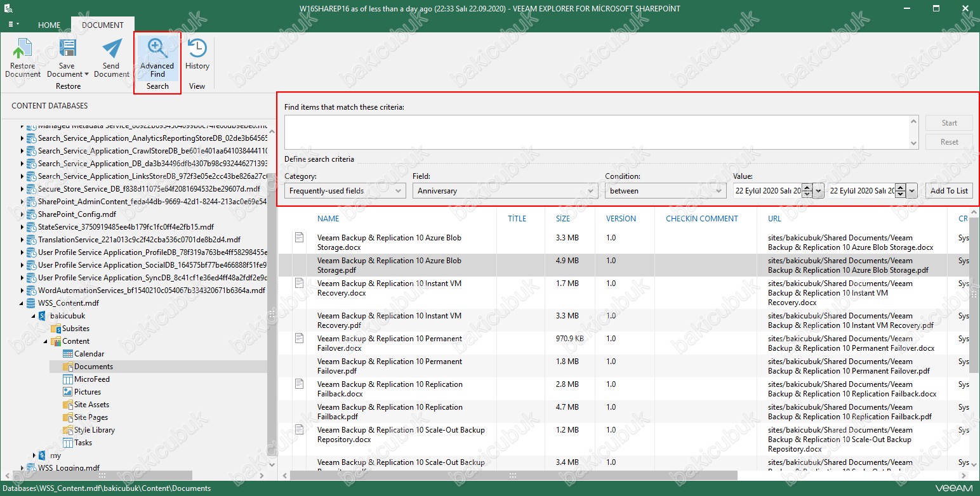
Task: Click Replication Failback.docx file icon
Action: click(299, 384)
